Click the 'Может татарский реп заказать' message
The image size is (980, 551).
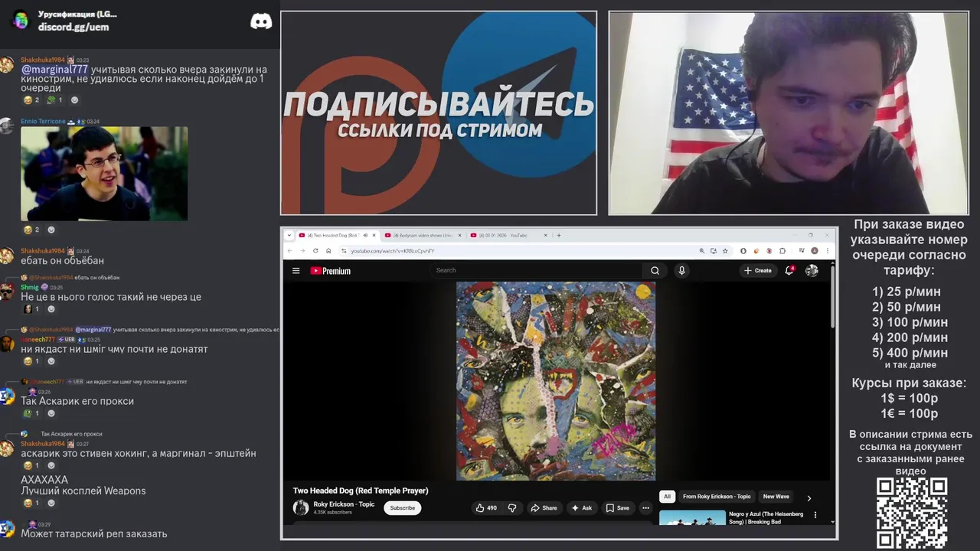point(93,533)
